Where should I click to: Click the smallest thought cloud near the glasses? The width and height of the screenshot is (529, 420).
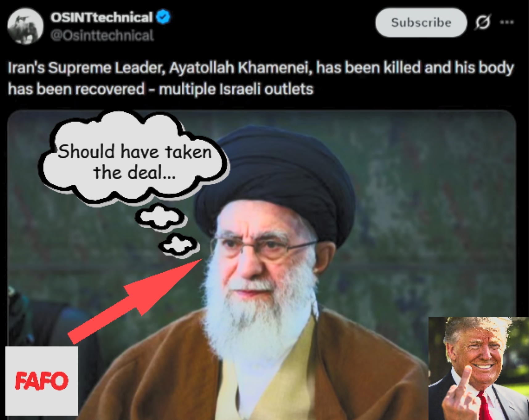tap(179, 245)
